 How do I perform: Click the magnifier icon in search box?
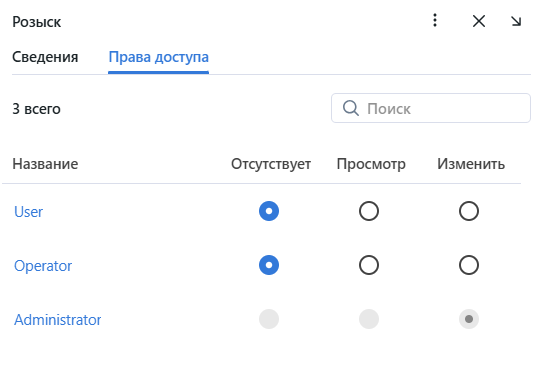tap(351, 108)
